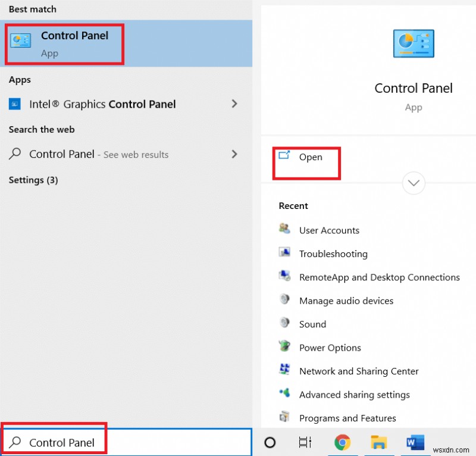Open File Explorer from the taskbar
Screen dimensions: 476x456
pos(380,442)
